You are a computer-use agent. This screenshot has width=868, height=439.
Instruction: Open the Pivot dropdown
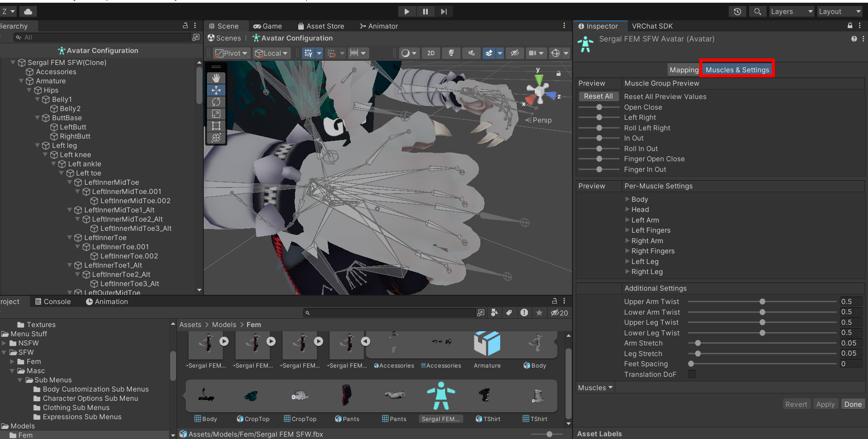pyautogui.click(x=231, y=53)
